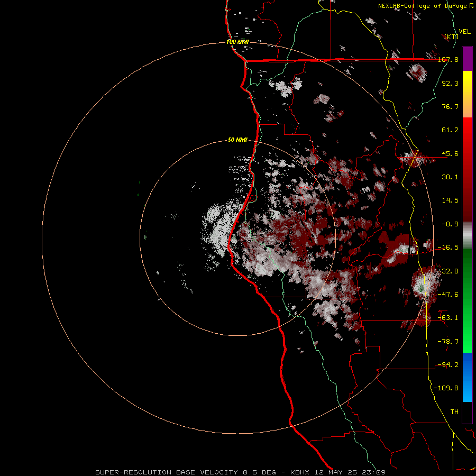Click the -47.6 velocity scale value
476x476 pixels.
(448, 295)
